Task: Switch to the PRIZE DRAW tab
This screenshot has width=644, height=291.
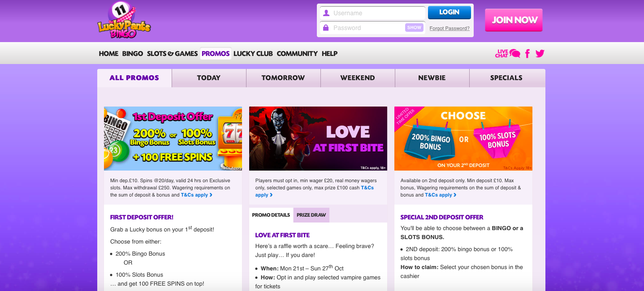Action: coord(311,215)
